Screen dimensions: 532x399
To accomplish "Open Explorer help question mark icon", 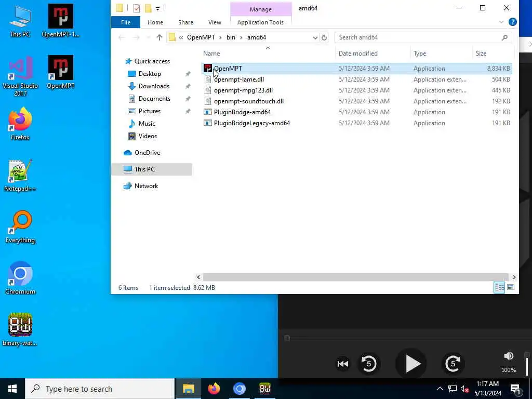I will coord(512,22).
